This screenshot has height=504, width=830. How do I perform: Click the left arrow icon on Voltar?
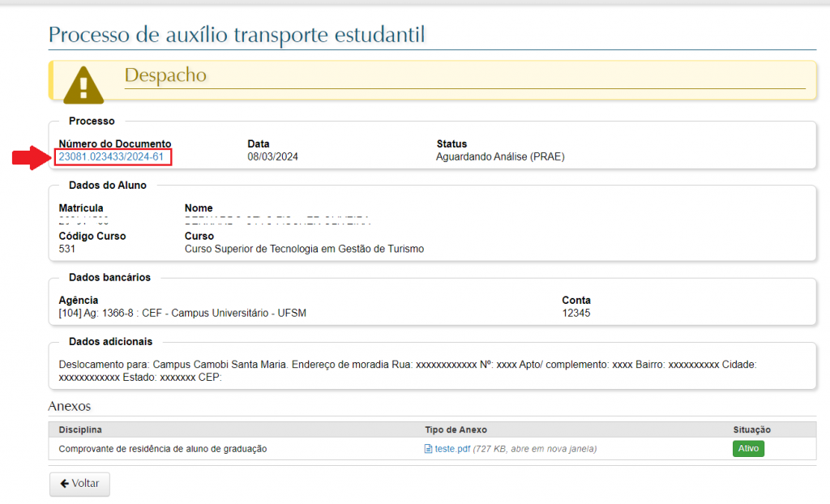coord(63,484)
